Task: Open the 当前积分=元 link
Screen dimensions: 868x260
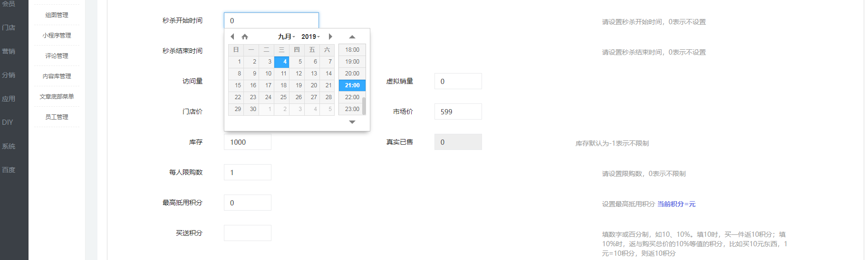Action: [x=676, y=204]
